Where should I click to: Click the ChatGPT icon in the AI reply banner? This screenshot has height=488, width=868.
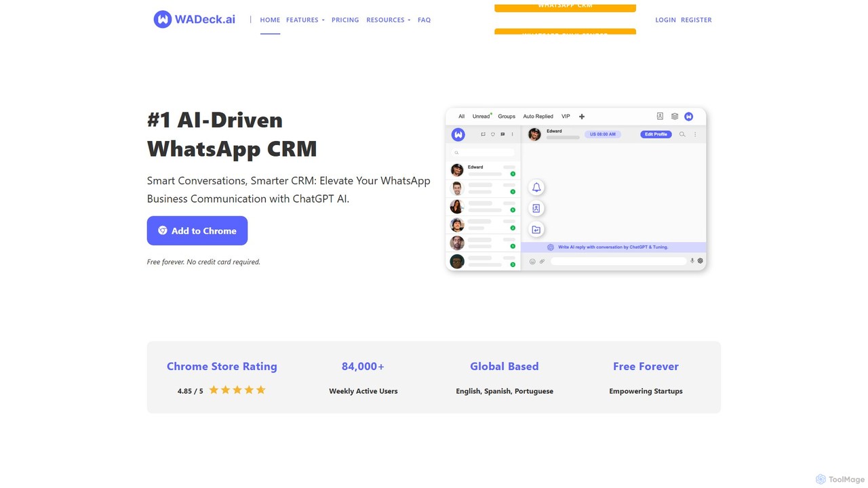click(551, 247)
